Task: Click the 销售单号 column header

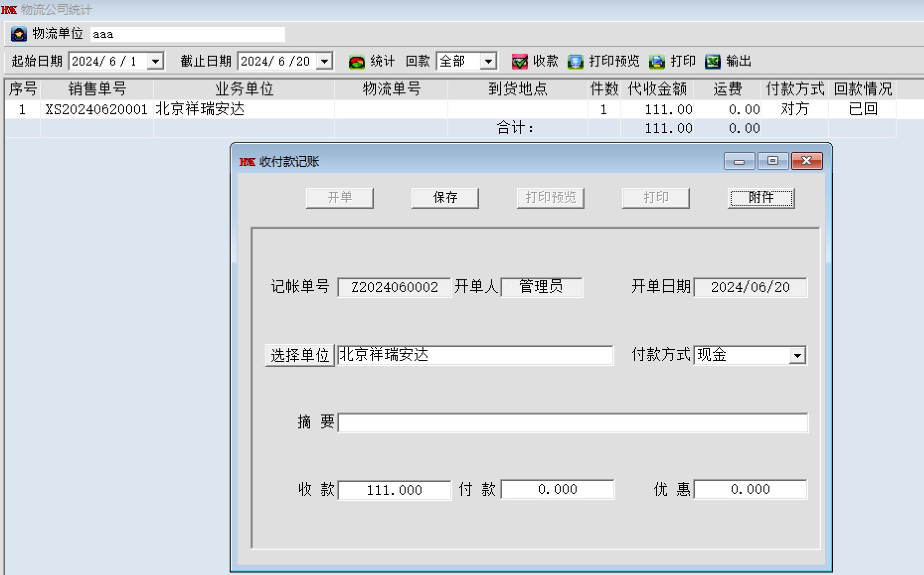Action: pyautogui.click(x=97, y=89)
